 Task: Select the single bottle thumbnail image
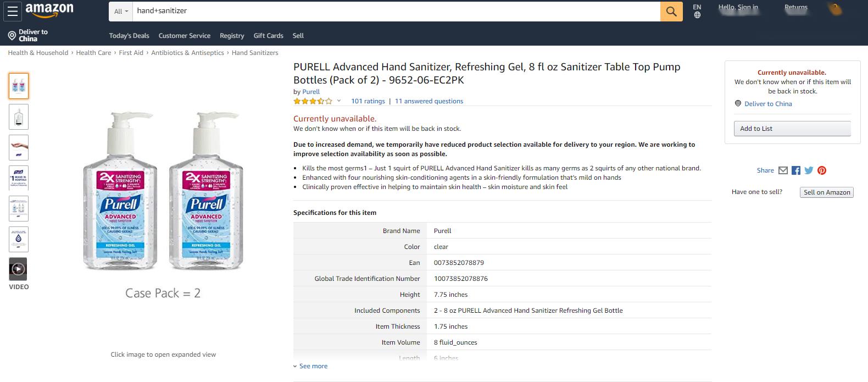tap(19, 117)
